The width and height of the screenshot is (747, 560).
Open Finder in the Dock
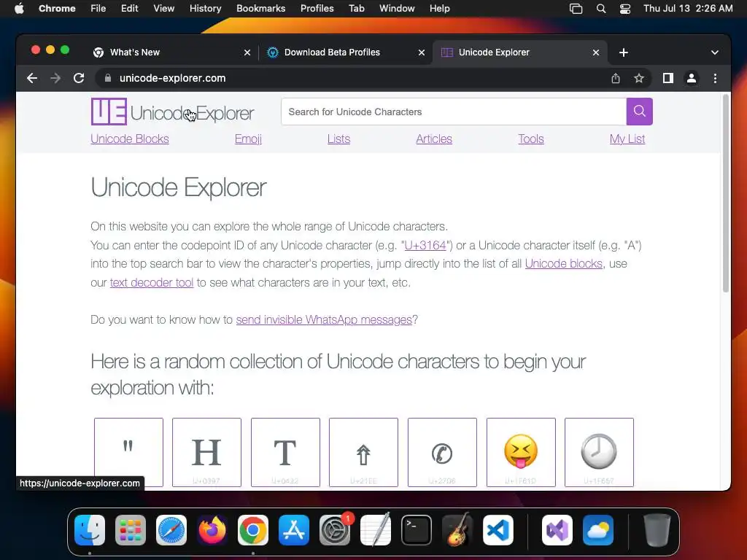pos(90,530)
